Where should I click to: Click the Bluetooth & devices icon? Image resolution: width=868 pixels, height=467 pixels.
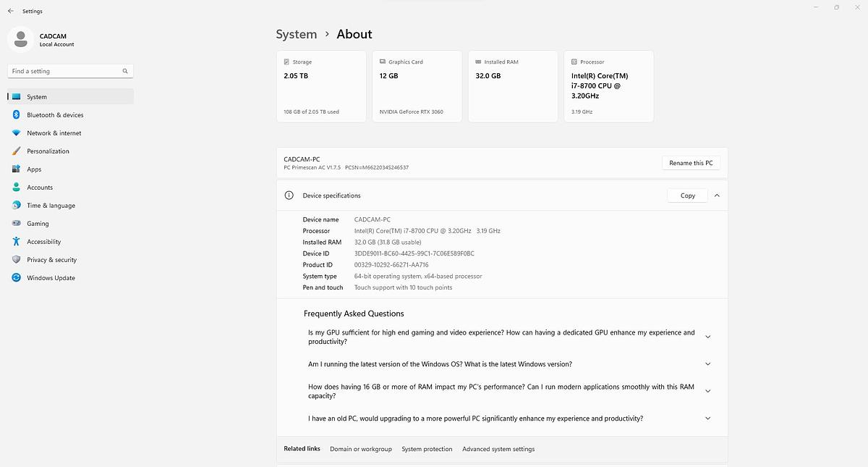click(16, 115)
